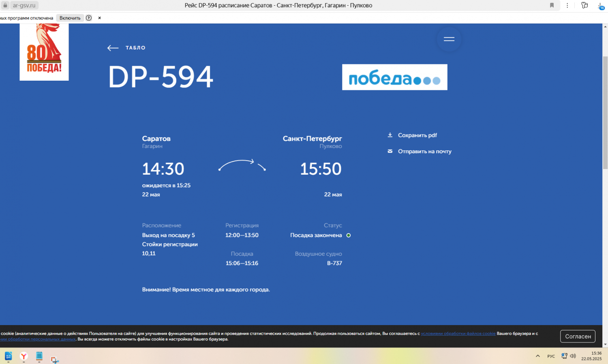The height and width of the screenshot is (364, 608).
Task: Open обработки персональных данных link
Action: click(38, 339)
